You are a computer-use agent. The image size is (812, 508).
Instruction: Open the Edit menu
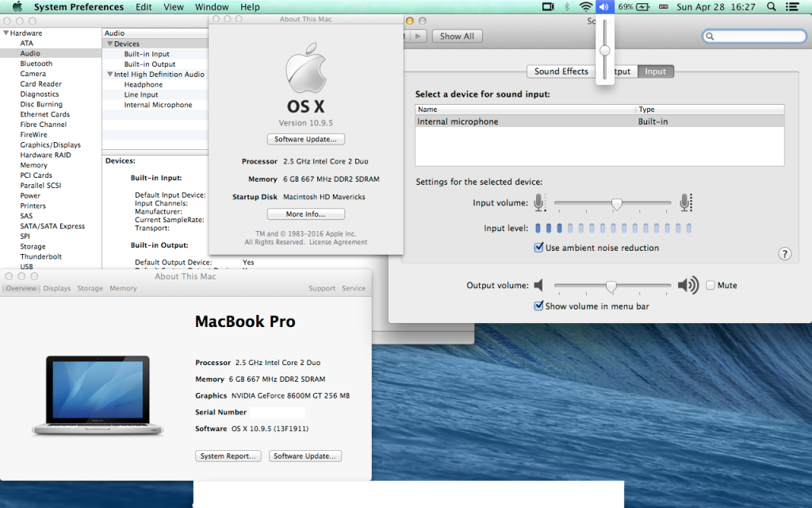pyautogui.click(x=144, y=6)
